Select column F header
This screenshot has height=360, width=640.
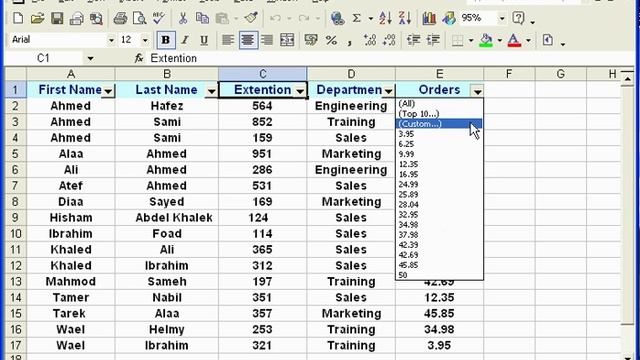click(509, 74)
